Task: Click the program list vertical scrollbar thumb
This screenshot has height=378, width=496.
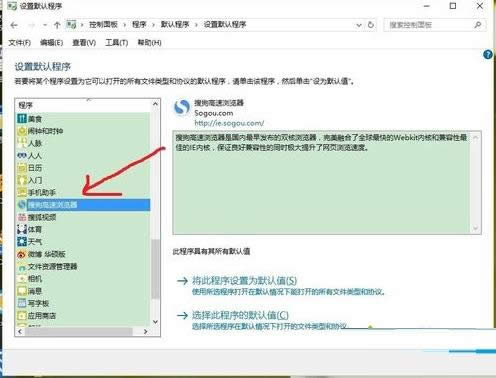Action: pyautogui.click(x=155, y=268)
